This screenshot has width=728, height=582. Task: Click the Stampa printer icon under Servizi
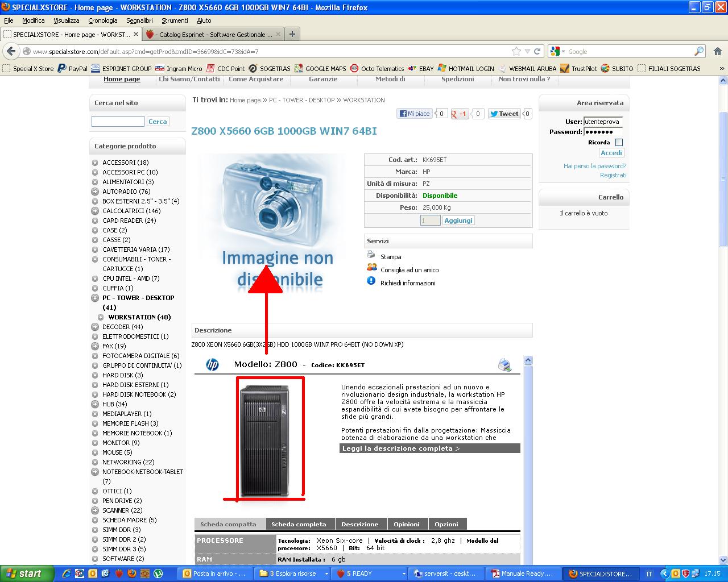point(371,255)
